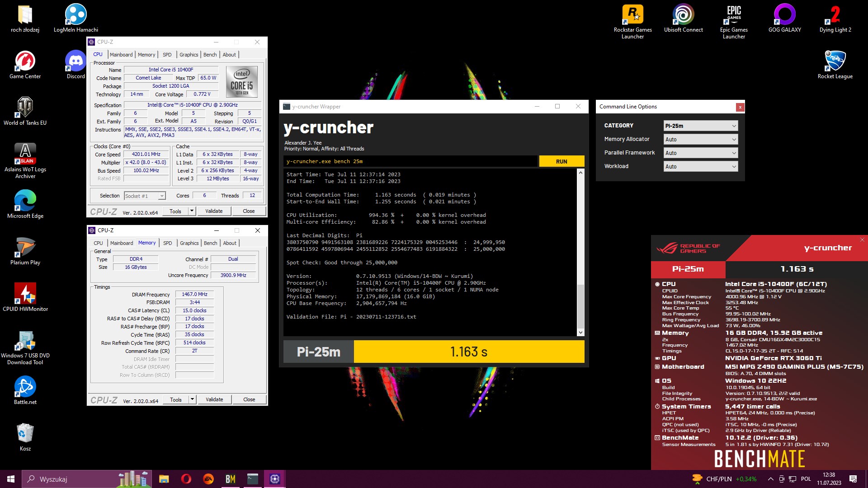Image resolution: width=868 pixels, height=488 pixels.
Task: Open Opera browser from taskbar
Action: [186, 479]
